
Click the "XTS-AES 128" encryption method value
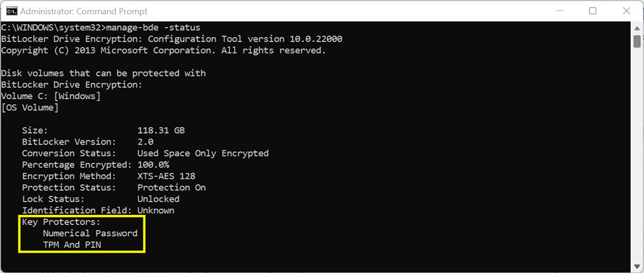pos(166,176)
